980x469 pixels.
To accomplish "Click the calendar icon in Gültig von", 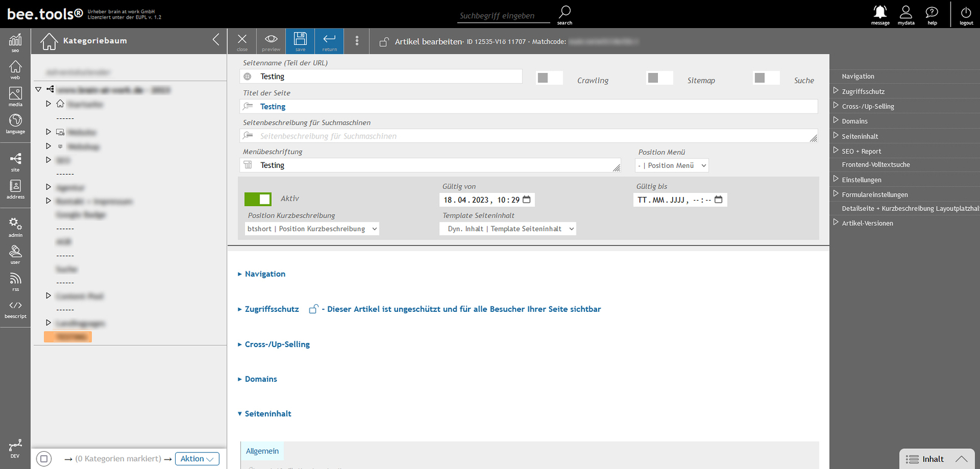I will pos(526,200).
